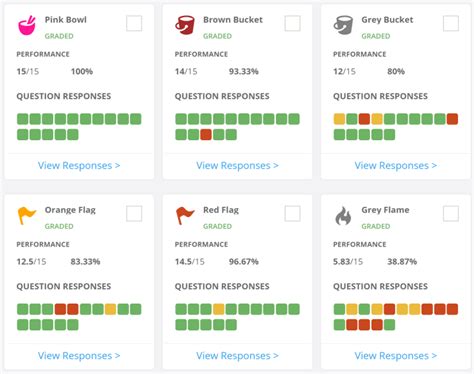Screen dimensions: 474x374
Task: Select the Pink Bowl card checkbox
Action: click(134, 23)
